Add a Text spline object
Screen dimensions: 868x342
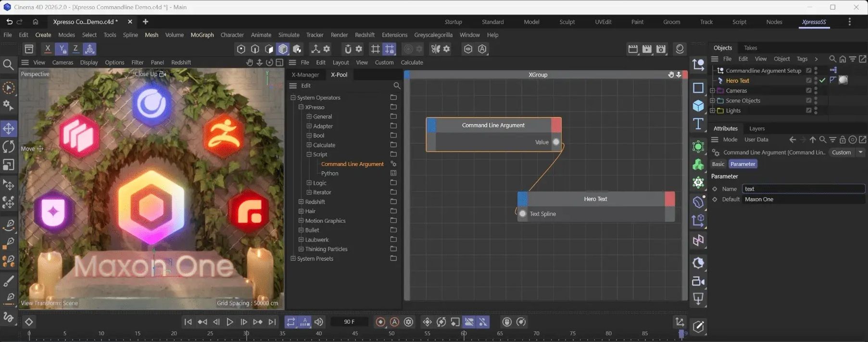click(698, 124)
